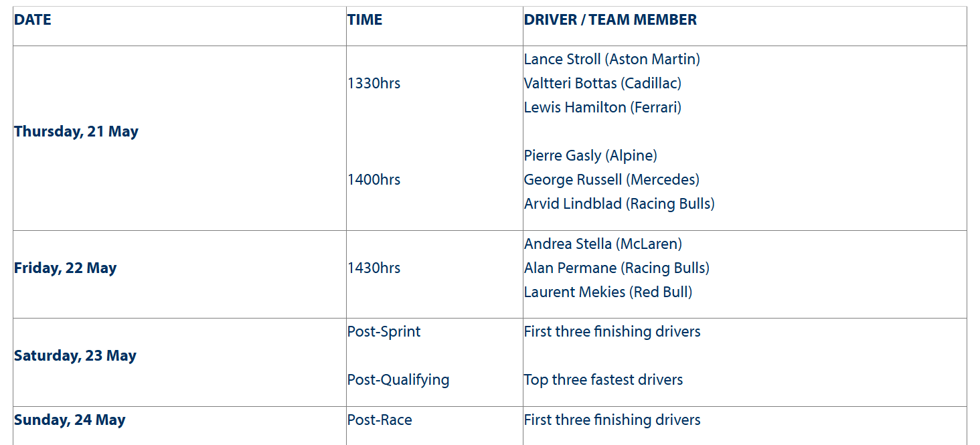Screen dimensions: 980x445
Task: Click the 1400hrs time entry
Action: (x=374, y=180)
